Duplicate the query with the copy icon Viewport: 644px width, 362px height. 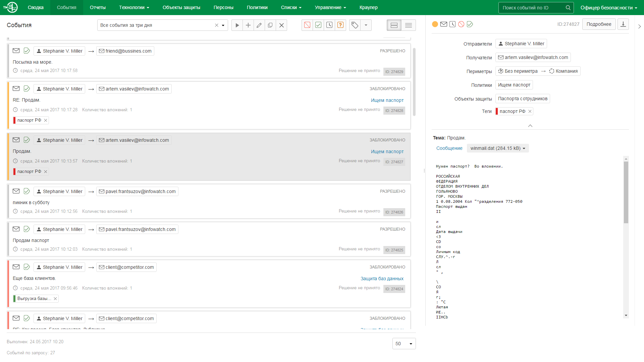(270, 25)
